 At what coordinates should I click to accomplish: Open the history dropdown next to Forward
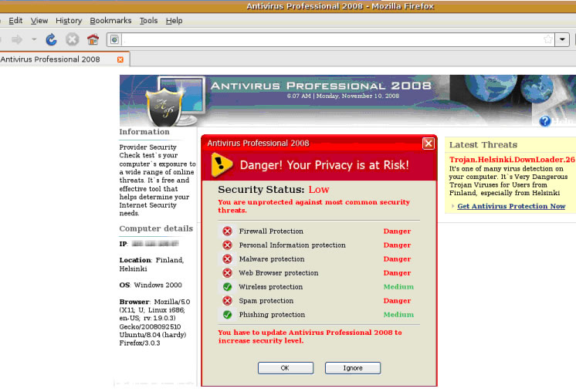(x=34, y=39)
